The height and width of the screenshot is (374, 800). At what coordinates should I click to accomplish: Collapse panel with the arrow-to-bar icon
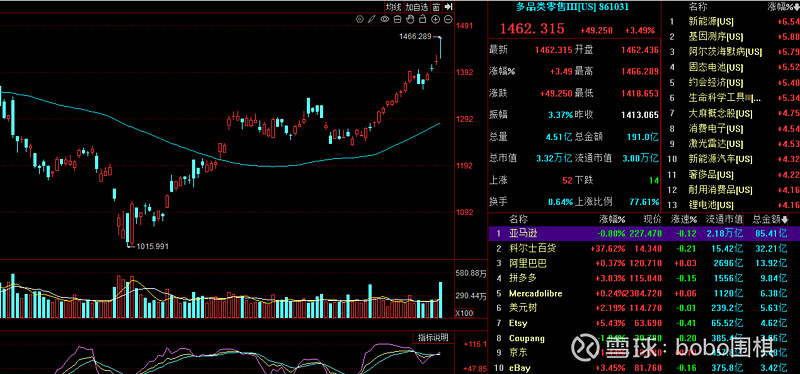[448, 7]
